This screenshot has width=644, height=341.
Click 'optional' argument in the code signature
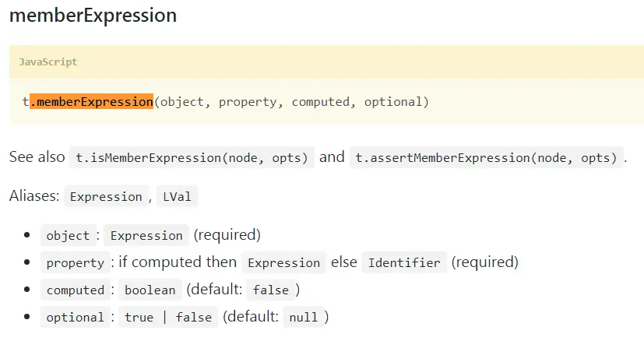(x=393, y=101)
